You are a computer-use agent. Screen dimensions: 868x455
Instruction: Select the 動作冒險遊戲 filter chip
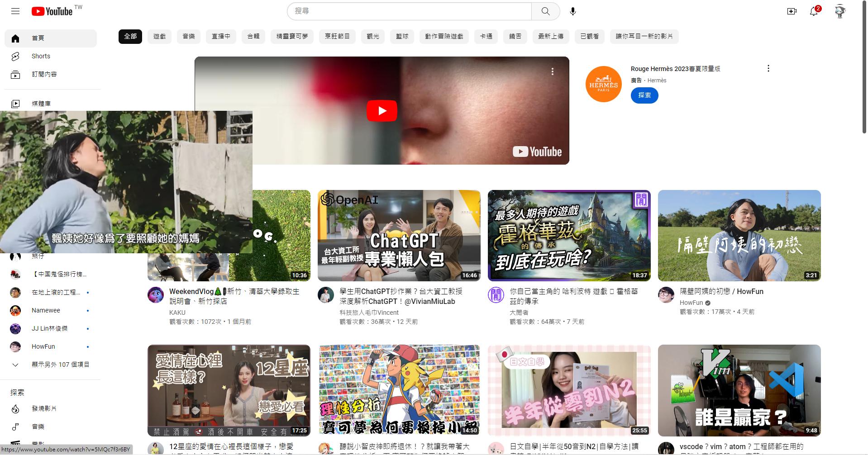pyautogui.click(x=444, y=36)
